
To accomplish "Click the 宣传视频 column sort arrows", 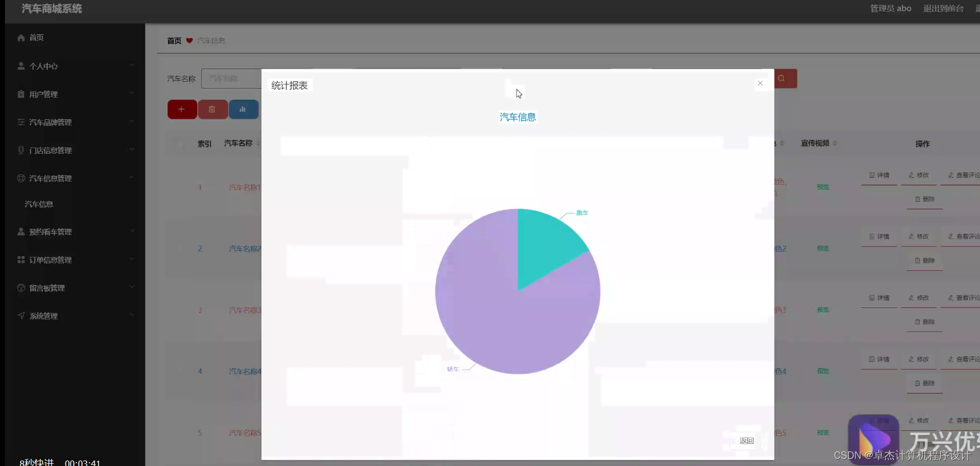I will point(835,143).
